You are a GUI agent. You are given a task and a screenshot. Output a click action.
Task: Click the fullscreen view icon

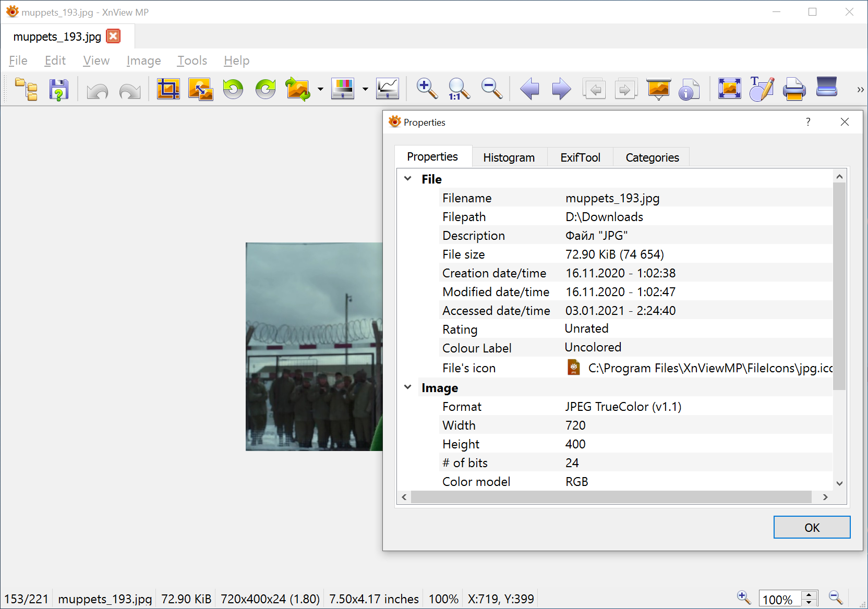click(x=729, y=89)
